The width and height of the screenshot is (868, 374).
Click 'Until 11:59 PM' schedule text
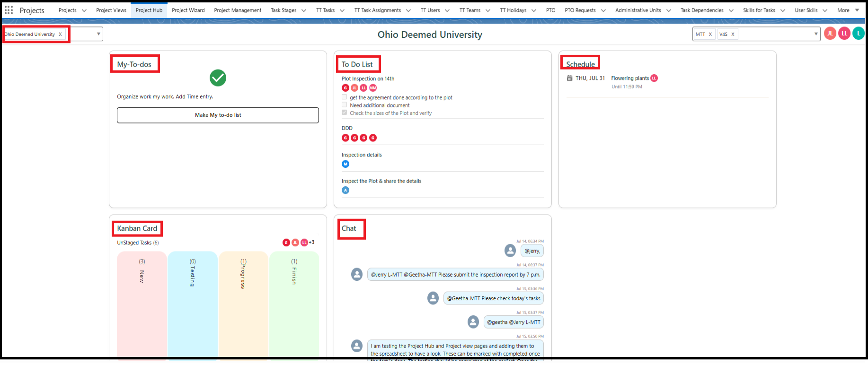click(x=627, y=87)
